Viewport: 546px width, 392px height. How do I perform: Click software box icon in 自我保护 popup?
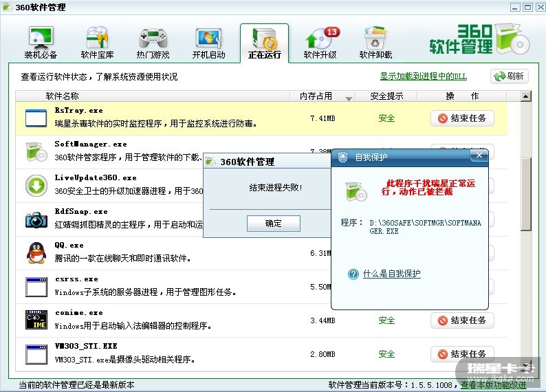pyautogui.click(x=356, y=191)
